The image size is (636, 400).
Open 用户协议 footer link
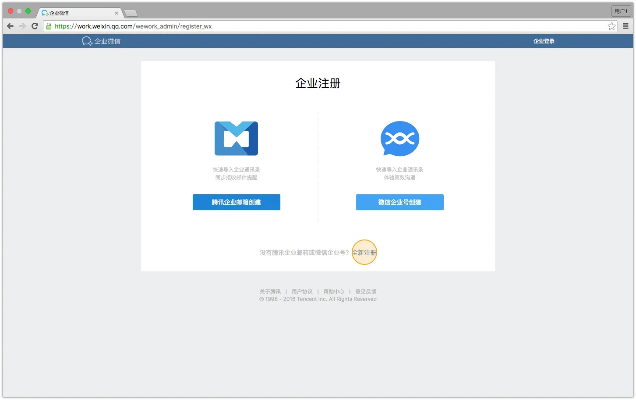click(x=302, y=291)
